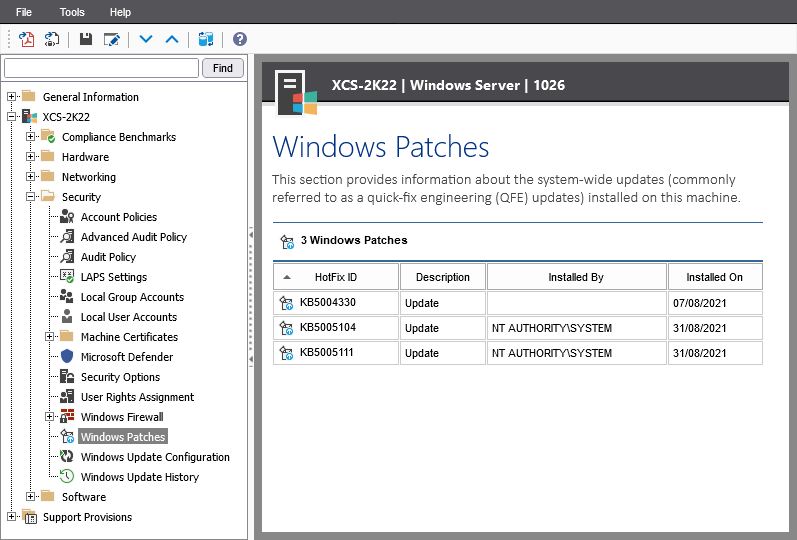Select Machine Certificates in the tree
The width and height of the screenshot is (797, 540).
click(x=129, y=337)
